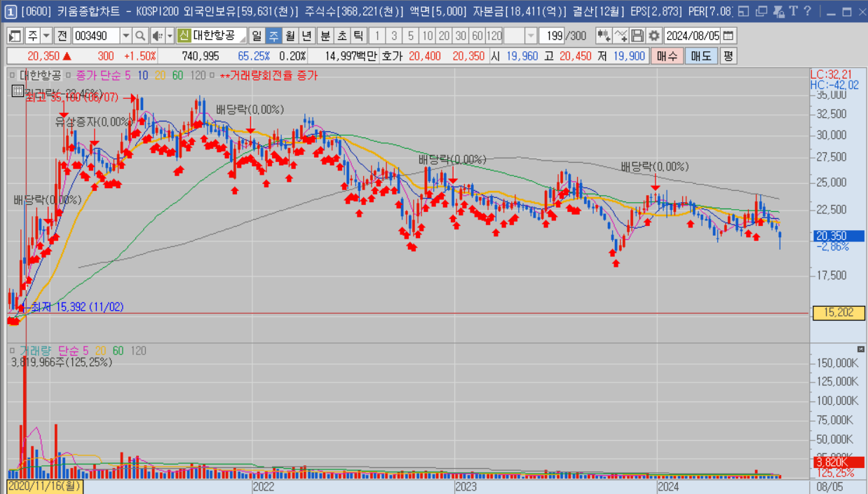The width and height of the screenshot is (868, 494).
Task: Expand the stock name 대한항공 corner arrow
Action: (242, 40)
